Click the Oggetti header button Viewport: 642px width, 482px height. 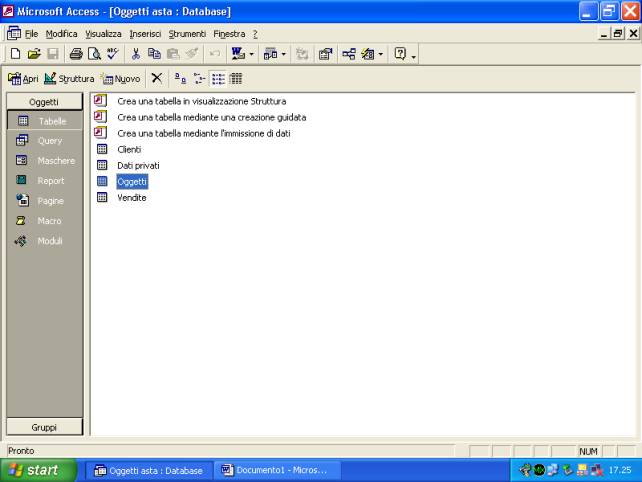pyautogui.click(x=44, y=102)
